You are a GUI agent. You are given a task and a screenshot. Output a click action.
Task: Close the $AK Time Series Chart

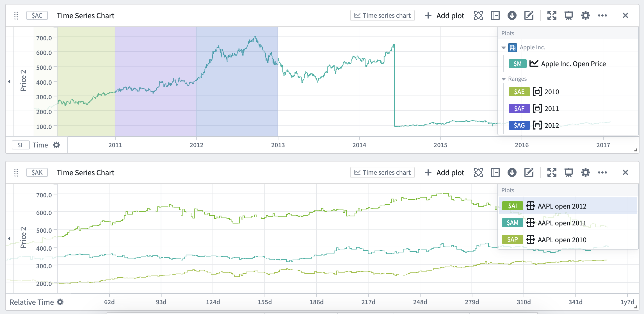(625, 173)
